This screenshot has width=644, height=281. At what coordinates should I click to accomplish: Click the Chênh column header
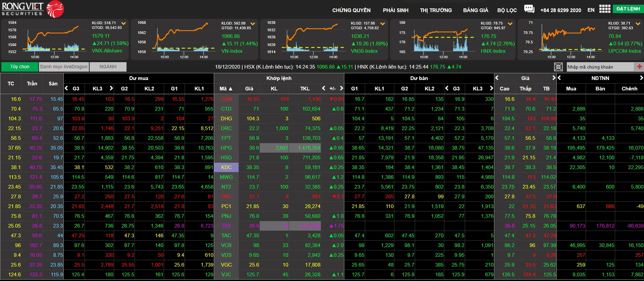click(629, 88)
